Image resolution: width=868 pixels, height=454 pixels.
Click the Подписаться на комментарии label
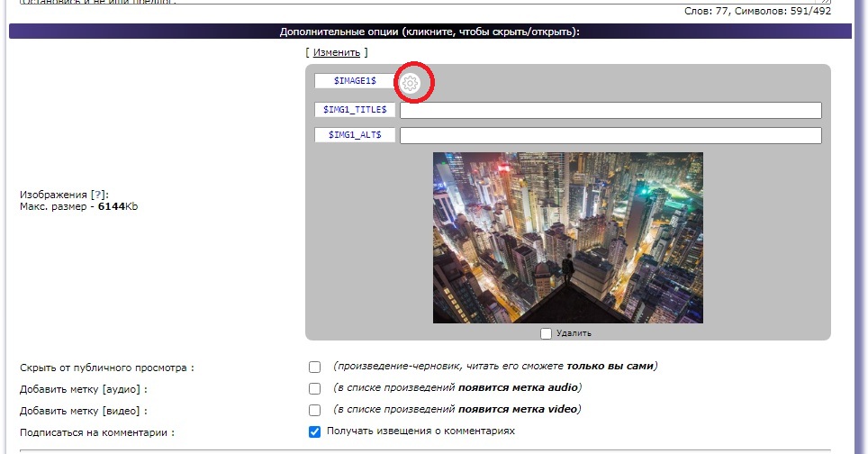(x=97, y=432)
